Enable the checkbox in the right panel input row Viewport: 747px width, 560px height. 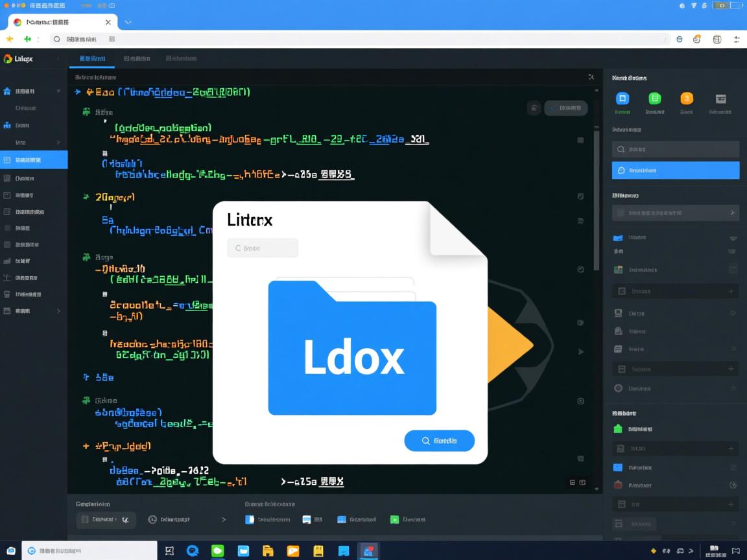(619, 213)
